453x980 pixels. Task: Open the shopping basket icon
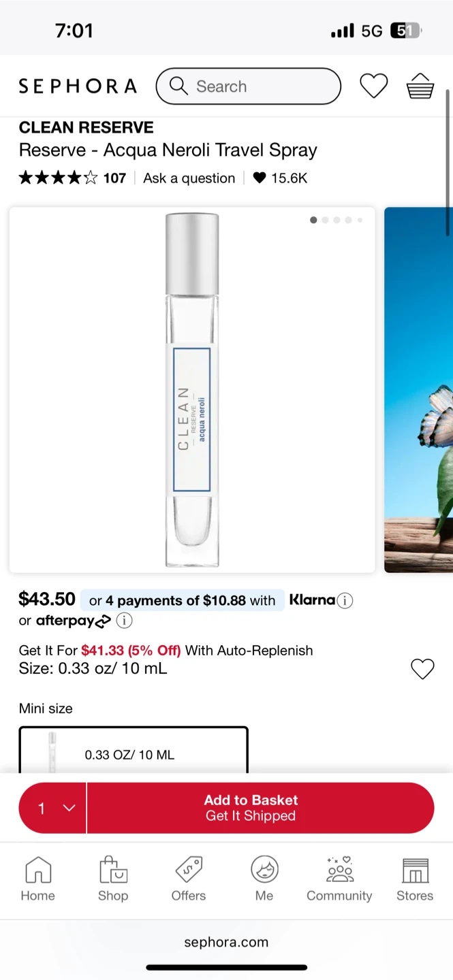(420, 86)
